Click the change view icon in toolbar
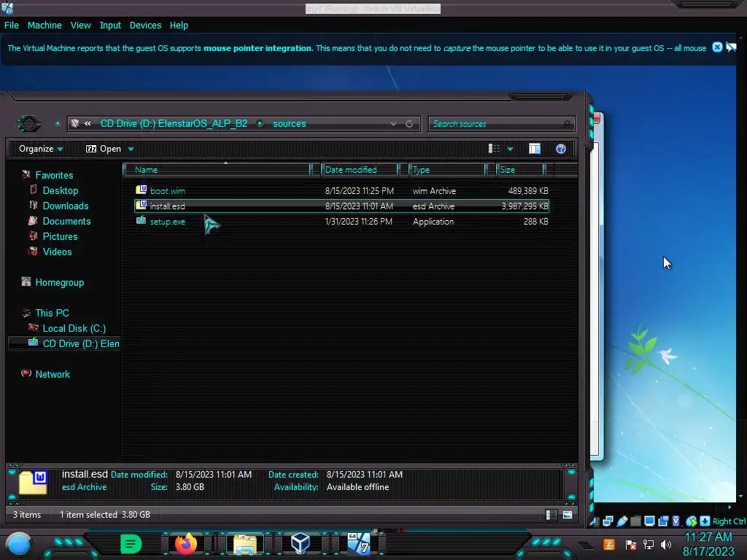 pos(494,149)
